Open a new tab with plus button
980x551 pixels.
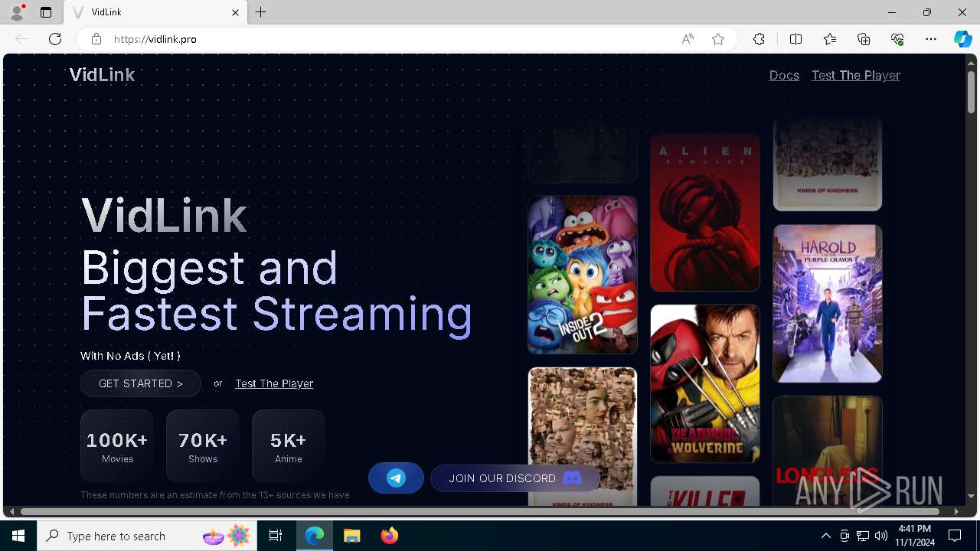[261, 12]
